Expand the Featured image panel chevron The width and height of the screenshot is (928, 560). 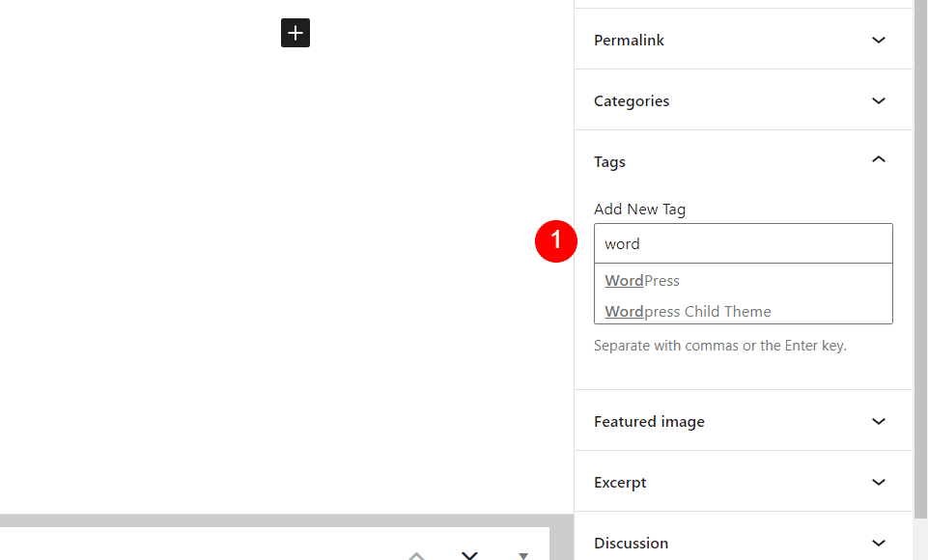coord(878,421)
